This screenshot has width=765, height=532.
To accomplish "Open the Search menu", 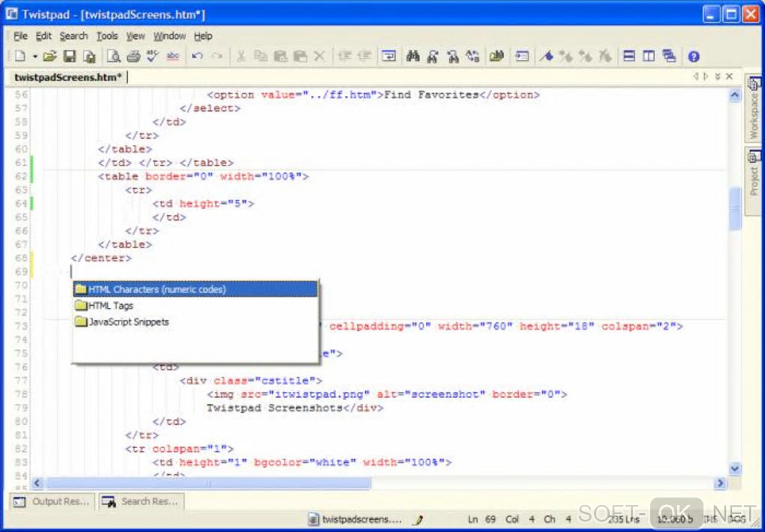I will click(73, 36).
